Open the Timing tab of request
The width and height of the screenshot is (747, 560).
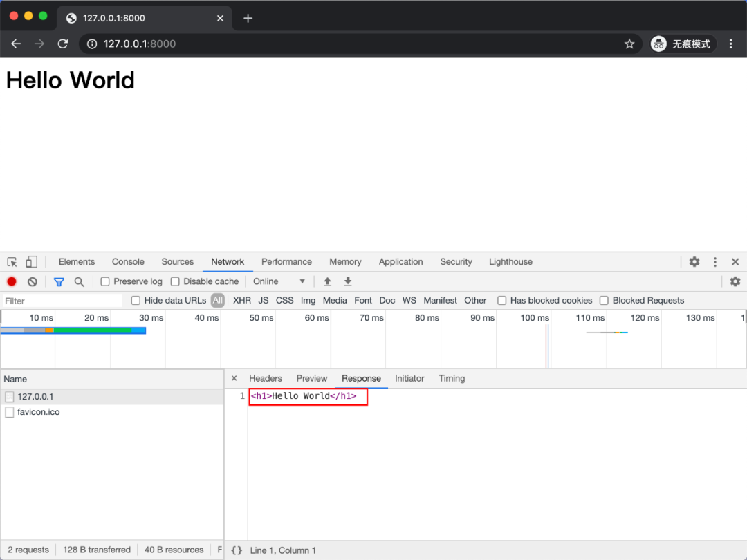[x=452, y=379]
